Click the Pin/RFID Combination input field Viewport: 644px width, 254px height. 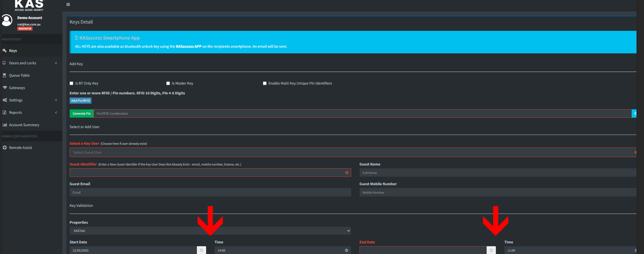pos(362,113)
